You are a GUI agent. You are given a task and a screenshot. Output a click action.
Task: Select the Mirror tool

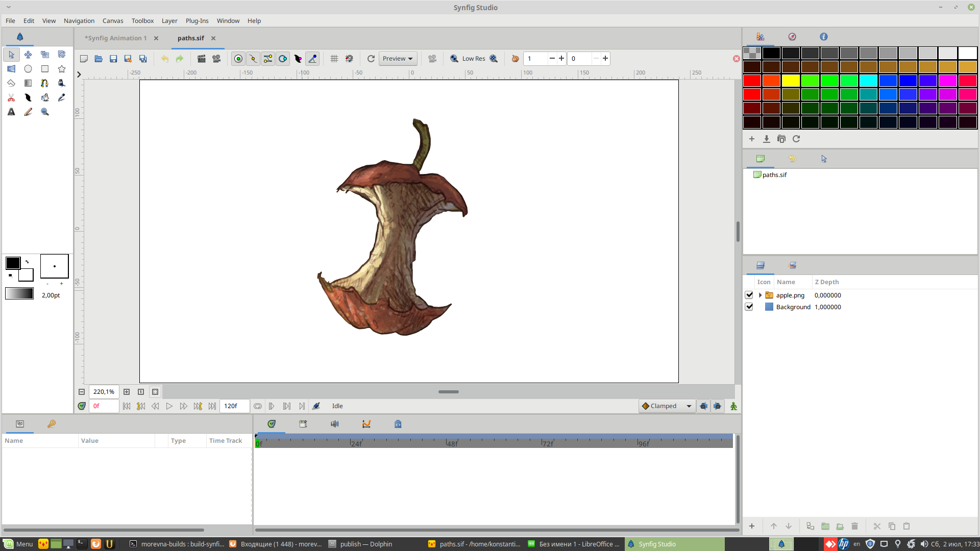click(11, 69)
